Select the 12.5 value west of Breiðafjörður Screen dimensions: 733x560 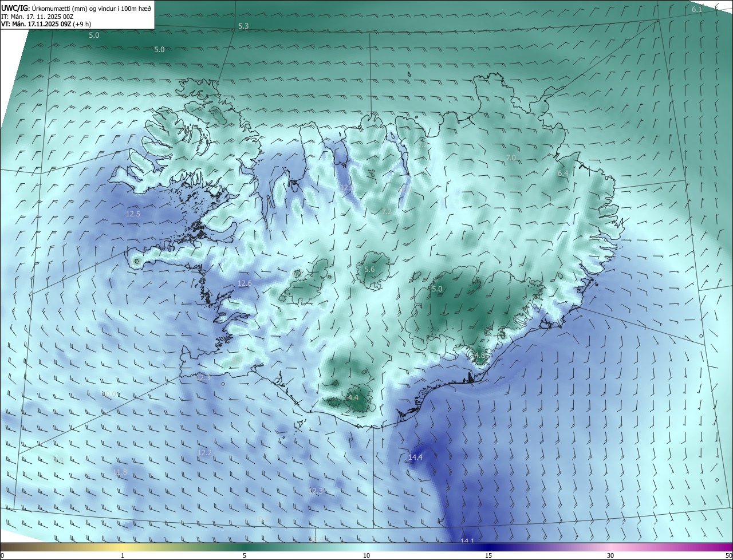point(133,214)
